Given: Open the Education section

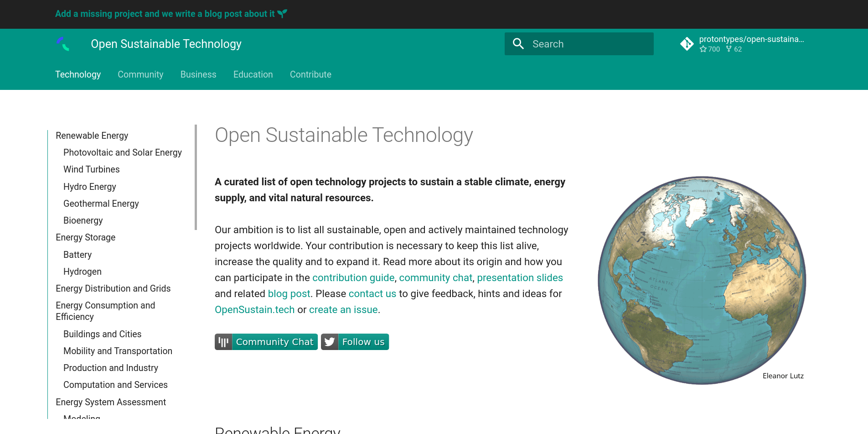Looking at the screenshot, I should (x=253, y=74).
